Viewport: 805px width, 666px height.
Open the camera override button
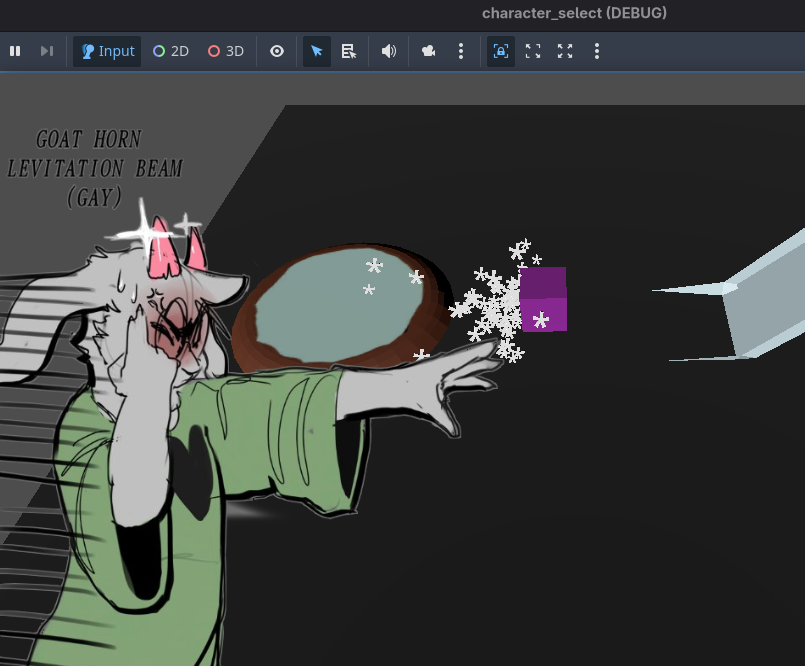[x=429, y=51]
